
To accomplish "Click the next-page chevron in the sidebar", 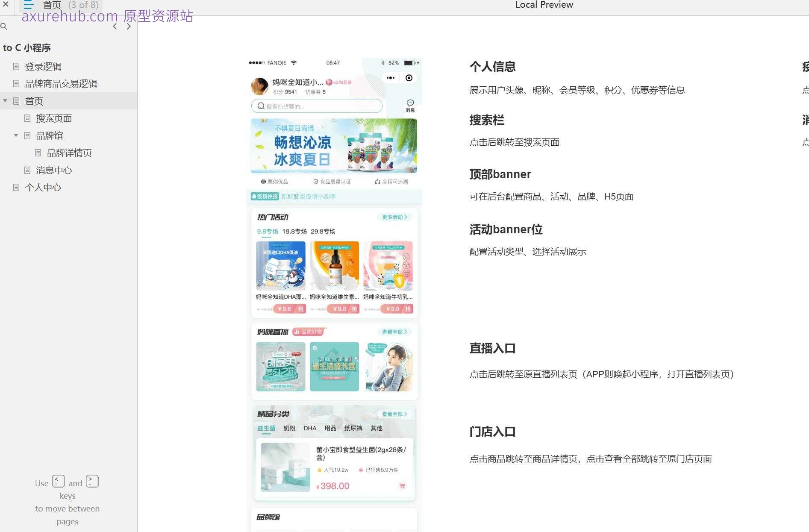I will coord(128,26).
